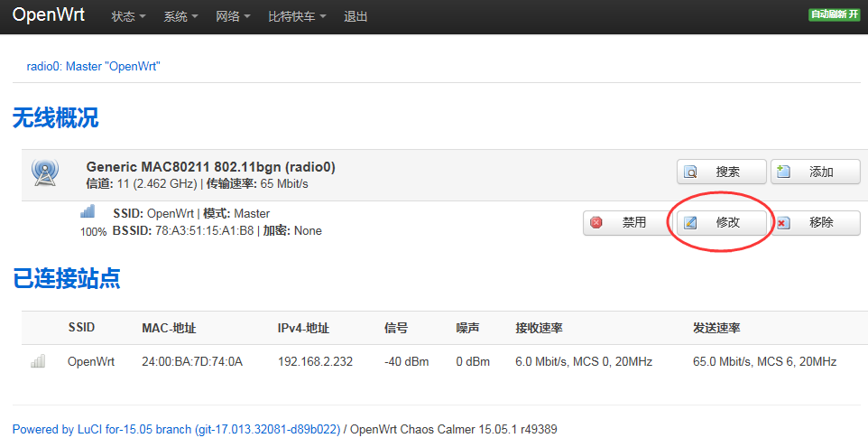Open the radio0: Master "OpenWrt" link
Image resolution: width=868 pixels, height=438 pixels.
[x=93, y=67]
